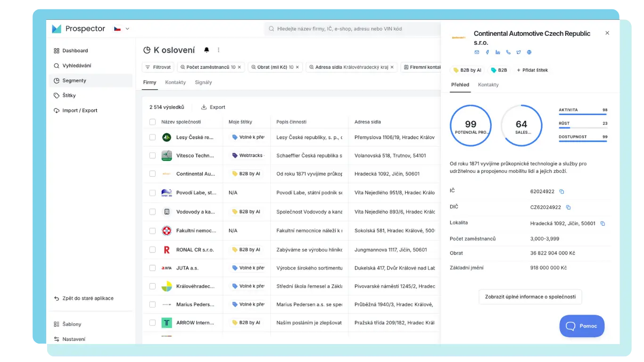Open the company Twitter icon

(519, 52)
